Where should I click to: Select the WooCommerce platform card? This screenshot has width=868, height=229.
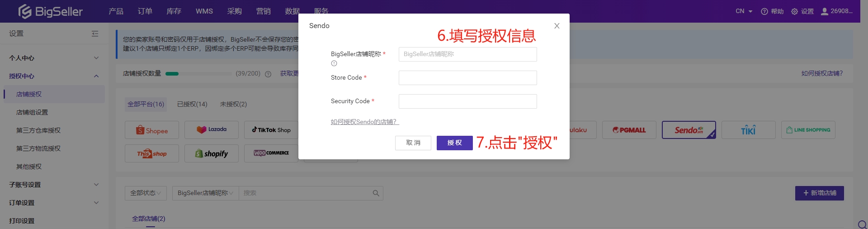(x=271, y=153)
